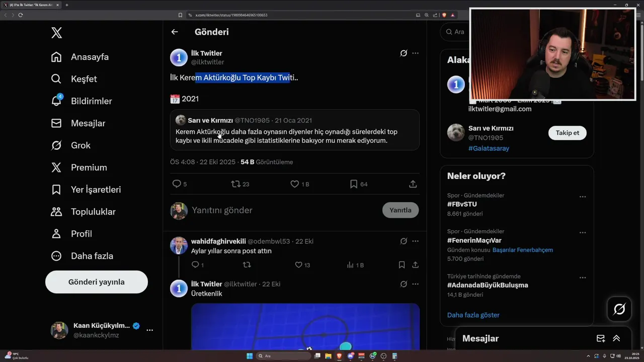Click Grok icon on the Üretkenlik reply
The image size is (644, 362).
404,284
